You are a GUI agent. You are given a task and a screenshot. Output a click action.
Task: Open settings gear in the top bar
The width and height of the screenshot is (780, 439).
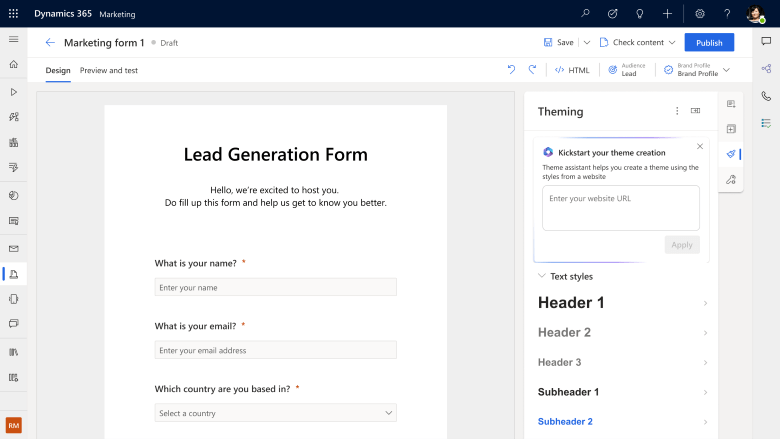tap(700, 14)
